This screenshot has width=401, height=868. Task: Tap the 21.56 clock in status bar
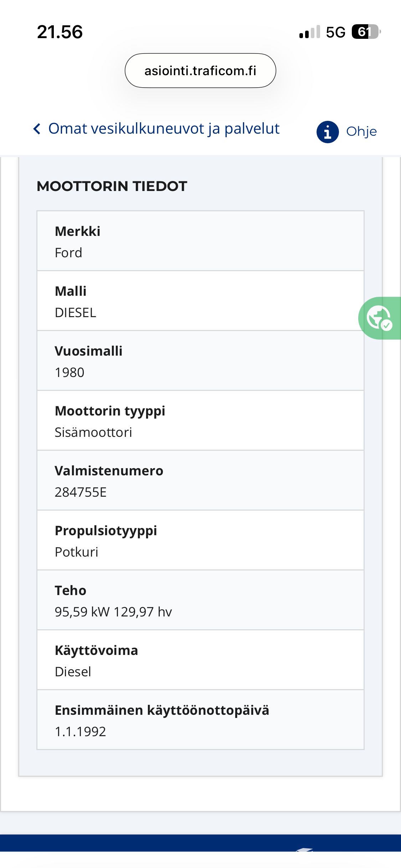click(60, 32)
